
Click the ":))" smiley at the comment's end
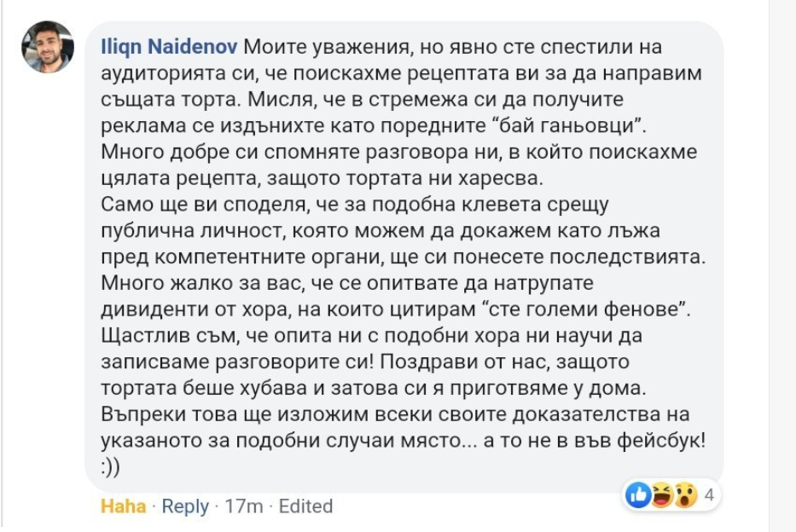tap(113, 470)
